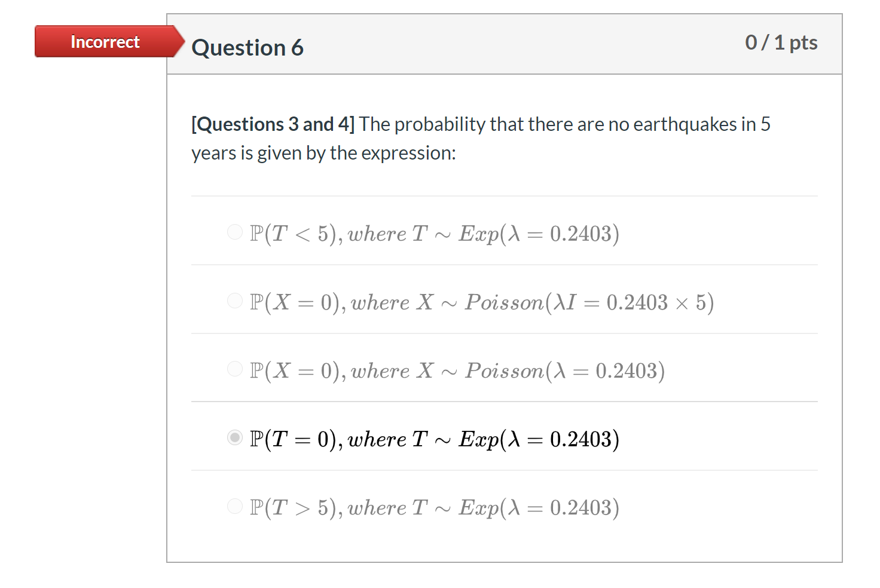Click the selected radio button for P(T = 0)
Screen dimensions: 880x588
coord(235,438)
